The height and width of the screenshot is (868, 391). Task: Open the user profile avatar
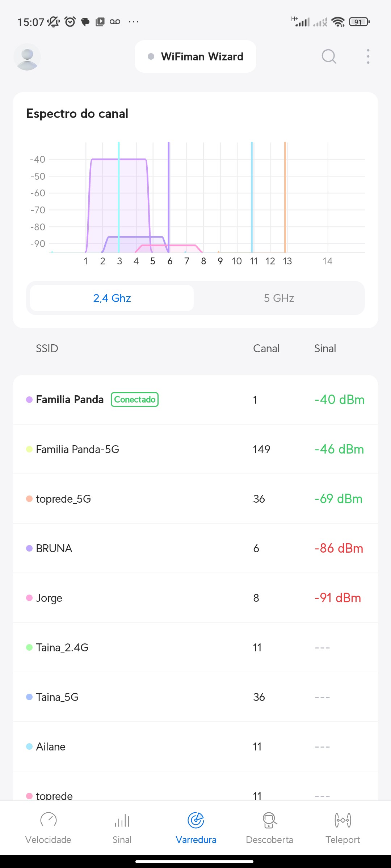[27, 57]
